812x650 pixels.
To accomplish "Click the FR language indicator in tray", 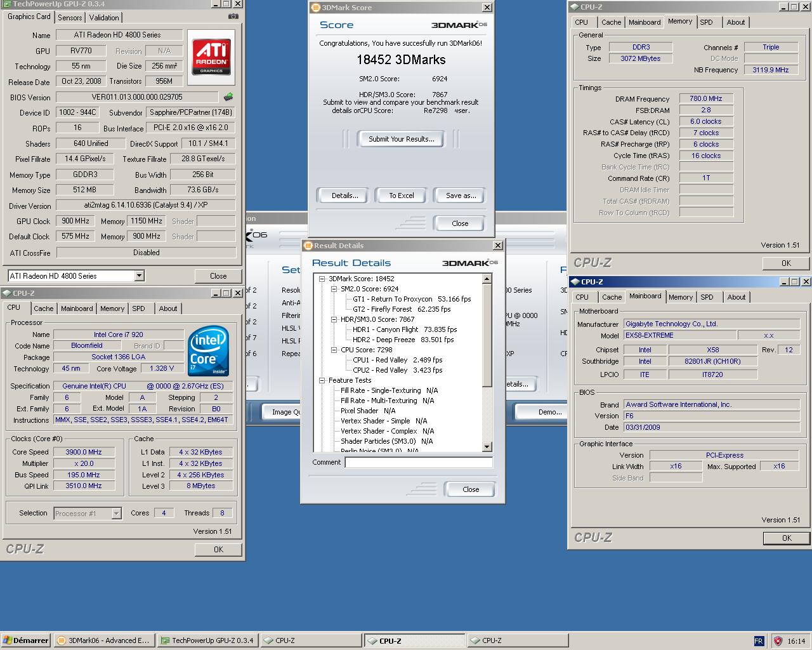I will [x=759, y=640].
